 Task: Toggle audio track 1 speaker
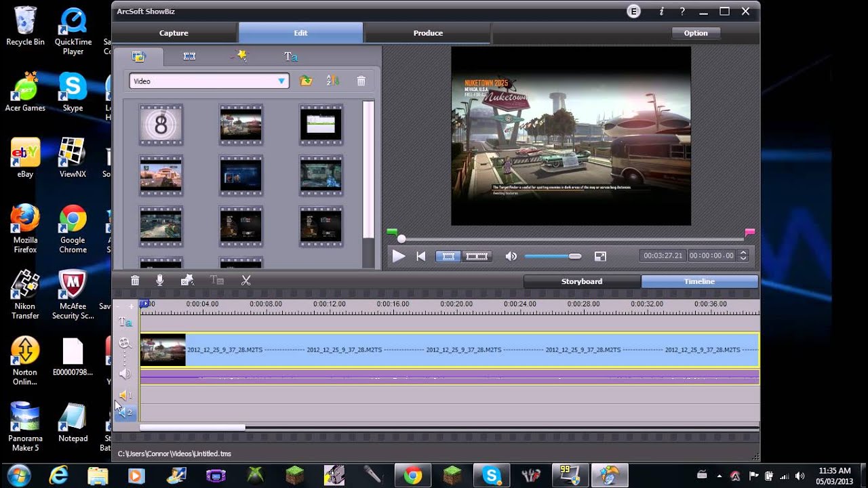coord(125,394)
